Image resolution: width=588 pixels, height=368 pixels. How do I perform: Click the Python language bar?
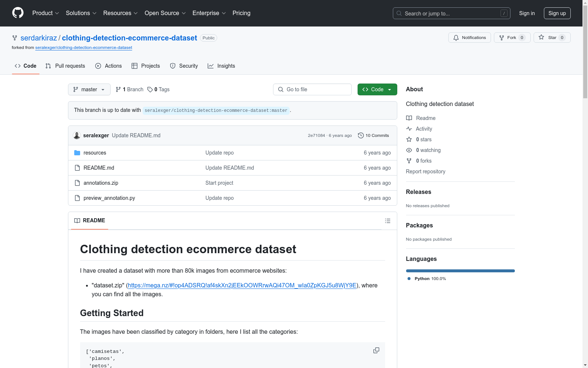[x=460, y=271]
